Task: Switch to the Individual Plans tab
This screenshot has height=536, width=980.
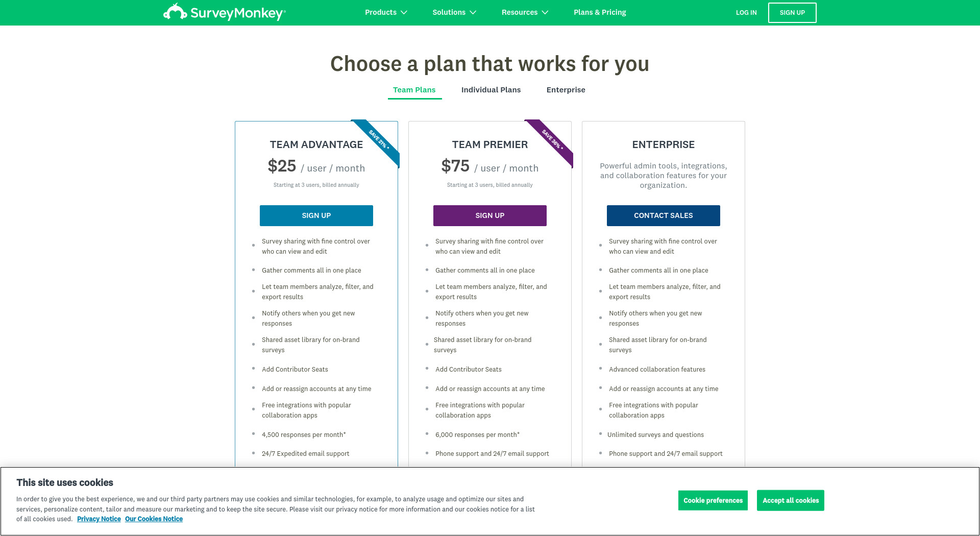Action: (491, 90)
